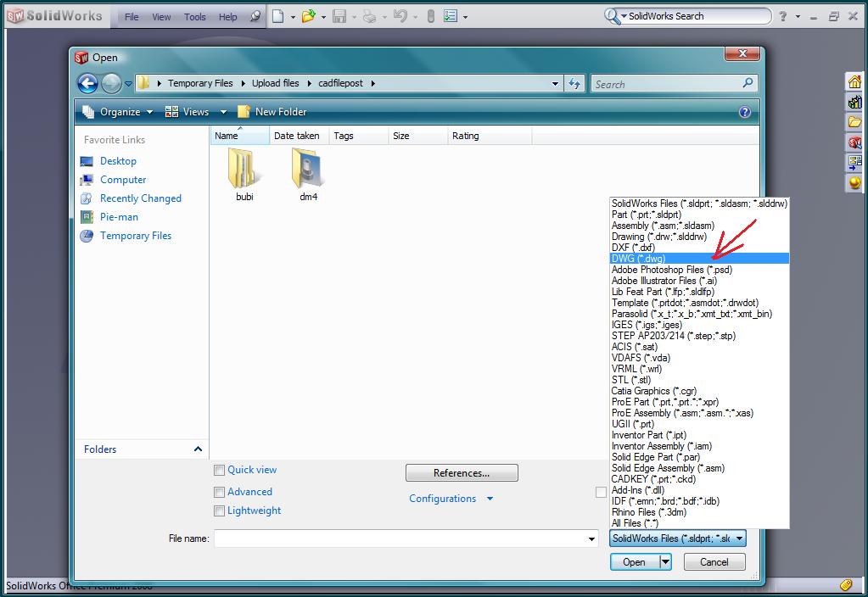The height and width of the screenshot is (597, 868).
Task: Pick All Files (*.*) option
Action: point(699,523)
